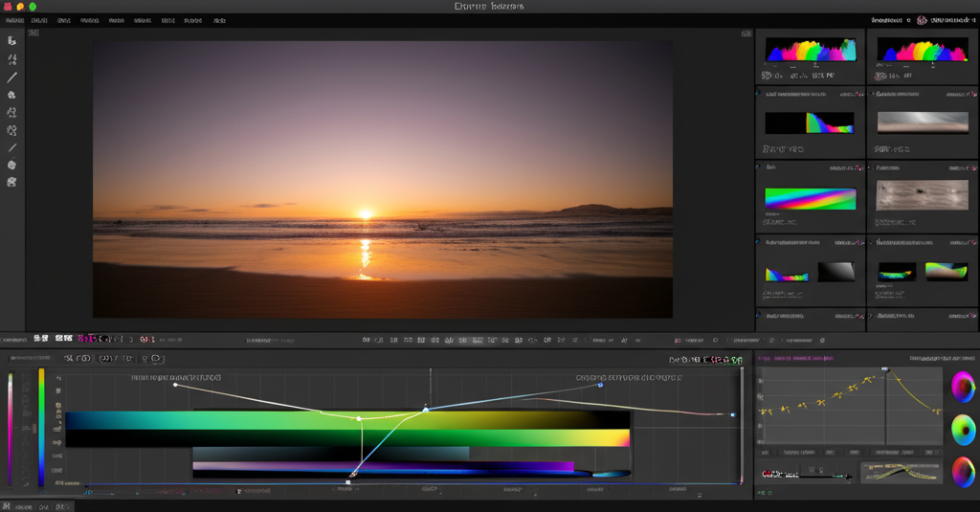Click the white curve point at the curve's left end

pos(176,385)
